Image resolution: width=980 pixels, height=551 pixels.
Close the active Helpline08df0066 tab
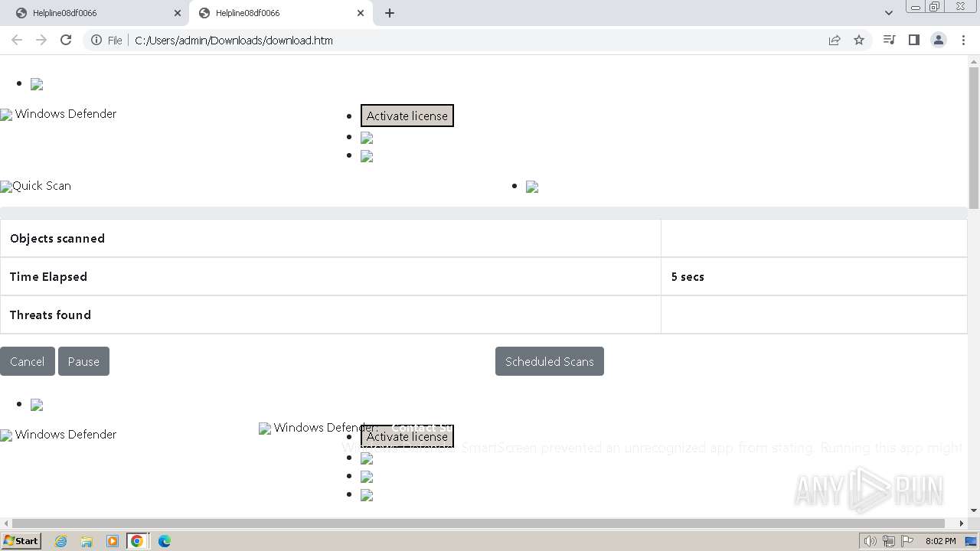[x=361, y=13]
